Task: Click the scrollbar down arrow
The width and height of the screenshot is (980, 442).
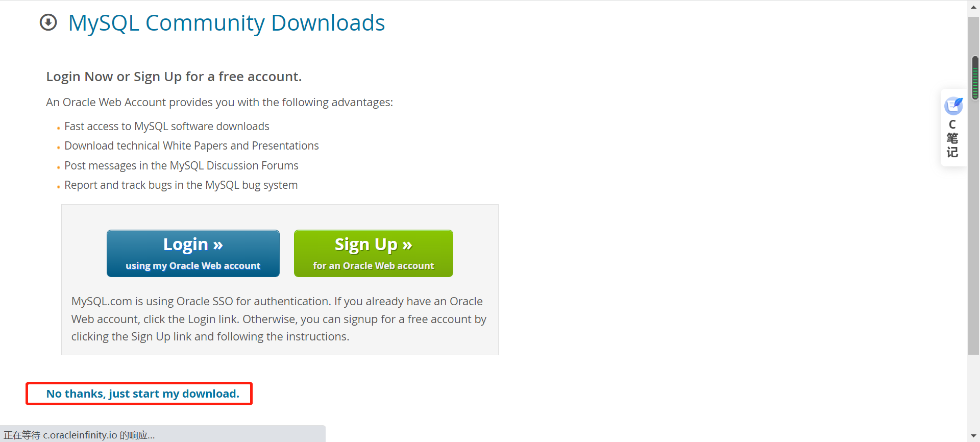Action: point(974,436)
